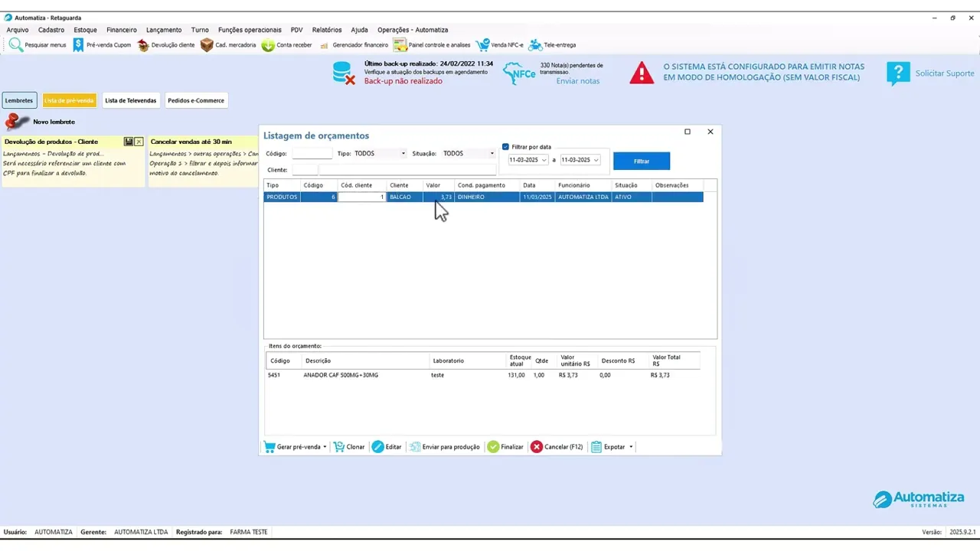Select the ANADOR CAF 500MG+30MG item row
This screenshot has width=980, height=551.
[x=483, y=375]
